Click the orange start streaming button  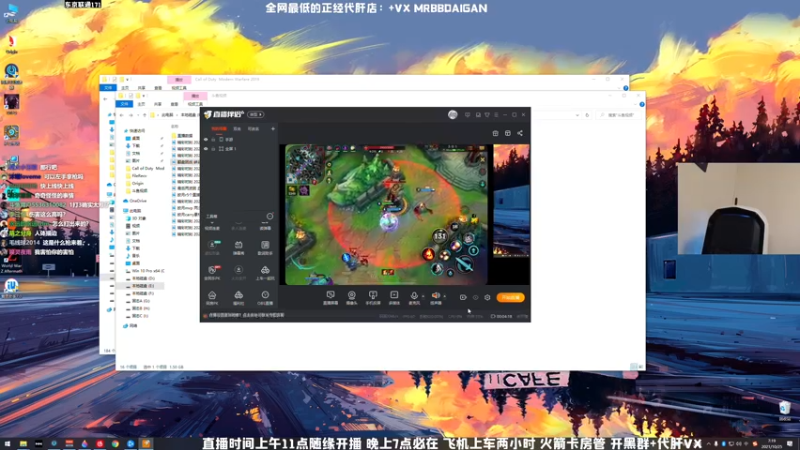click(x=510, y=297)
